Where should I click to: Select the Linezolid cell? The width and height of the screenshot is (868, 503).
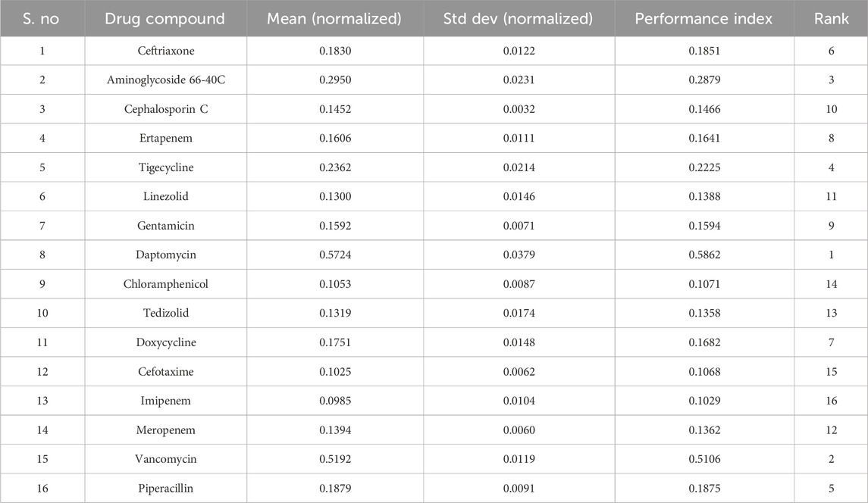[x=165, y=196]
